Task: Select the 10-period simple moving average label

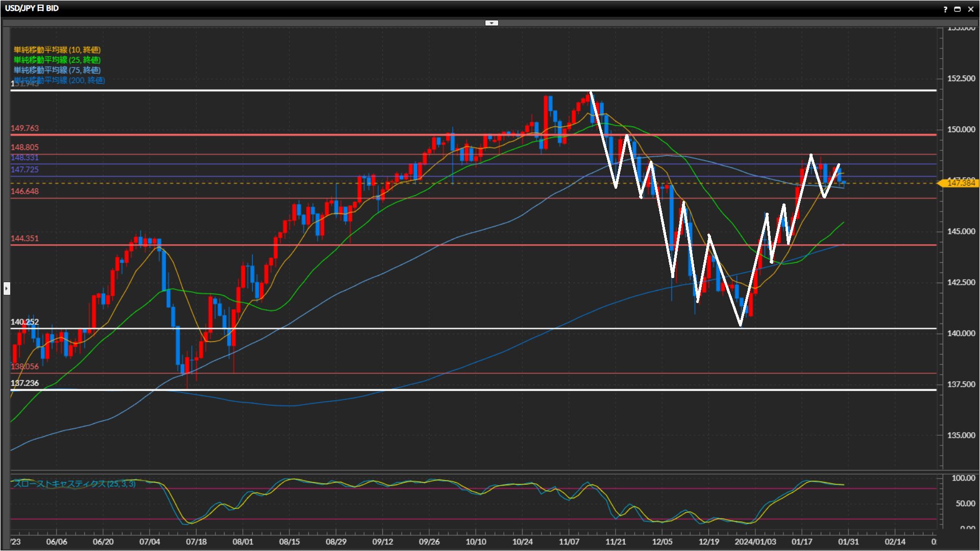Action: [x=57, y=49]
